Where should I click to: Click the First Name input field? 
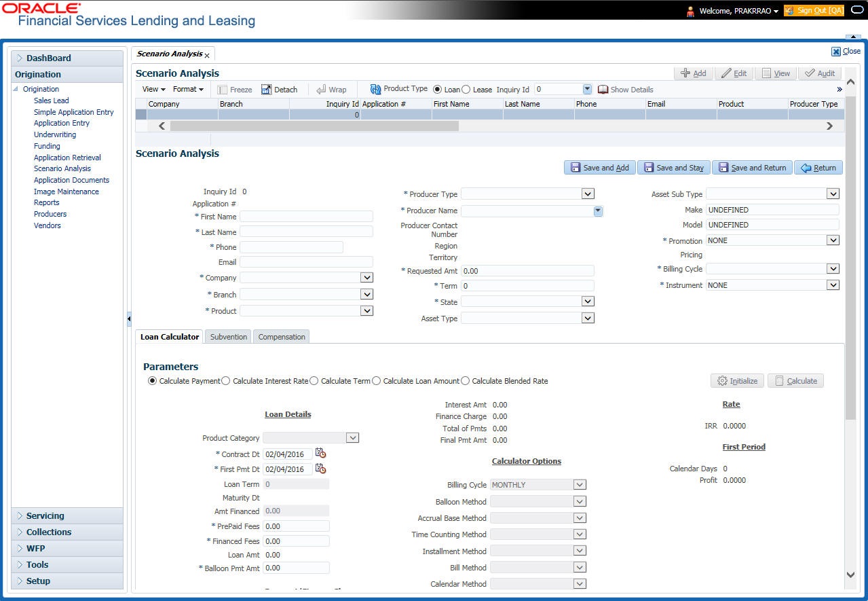pos(306,217)
